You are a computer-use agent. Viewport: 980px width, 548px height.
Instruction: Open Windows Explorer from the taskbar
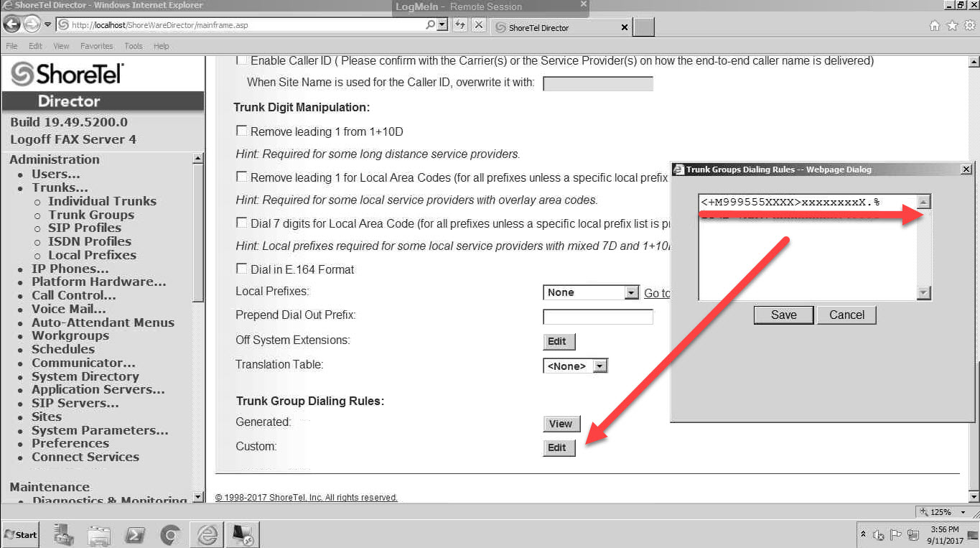[x=98, y=535]
